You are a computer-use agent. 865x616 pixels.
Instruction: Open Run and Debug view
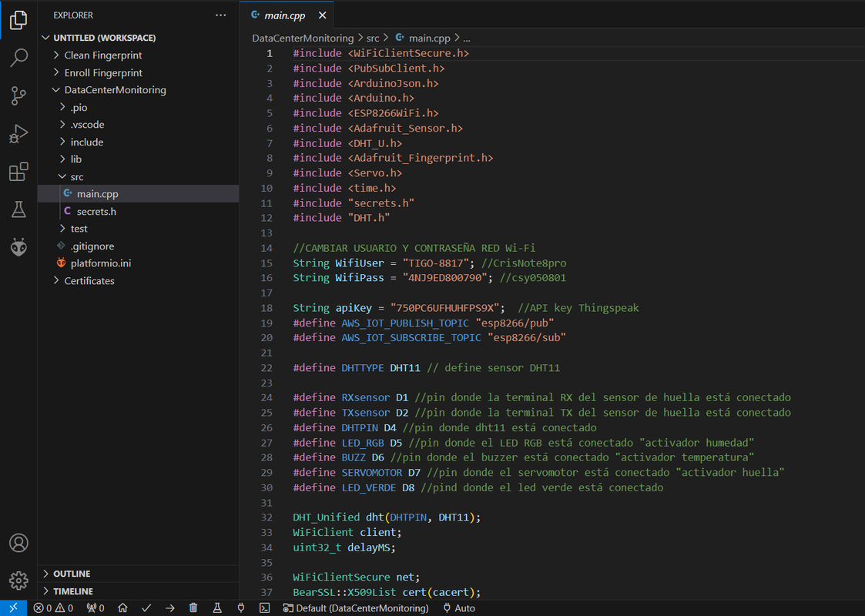click(18, 134)
